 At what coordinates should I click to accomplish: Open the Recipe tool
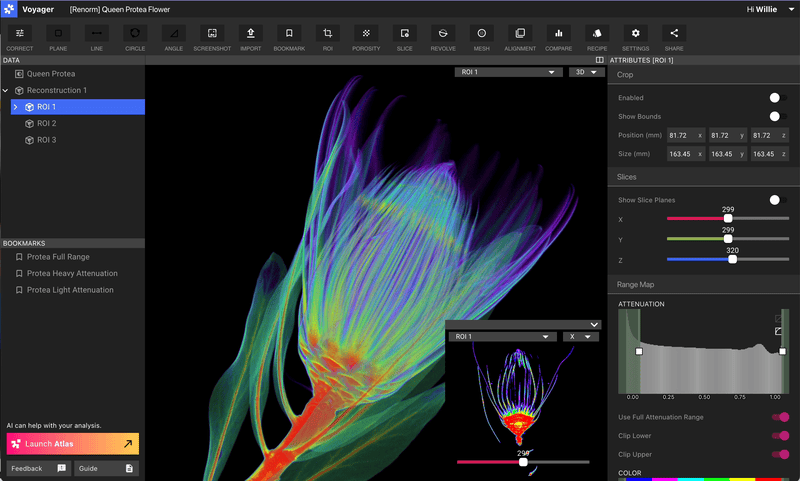pos(597,33)
